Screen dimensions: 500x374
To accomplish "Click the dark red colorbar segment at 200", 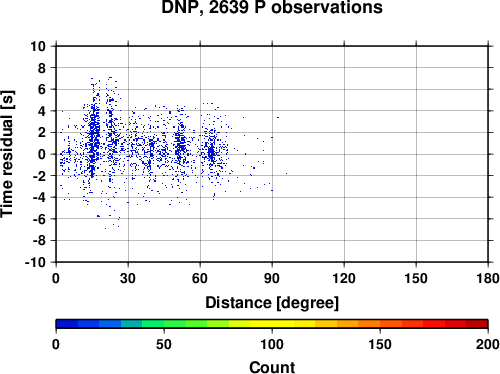I will pos(477,324).
